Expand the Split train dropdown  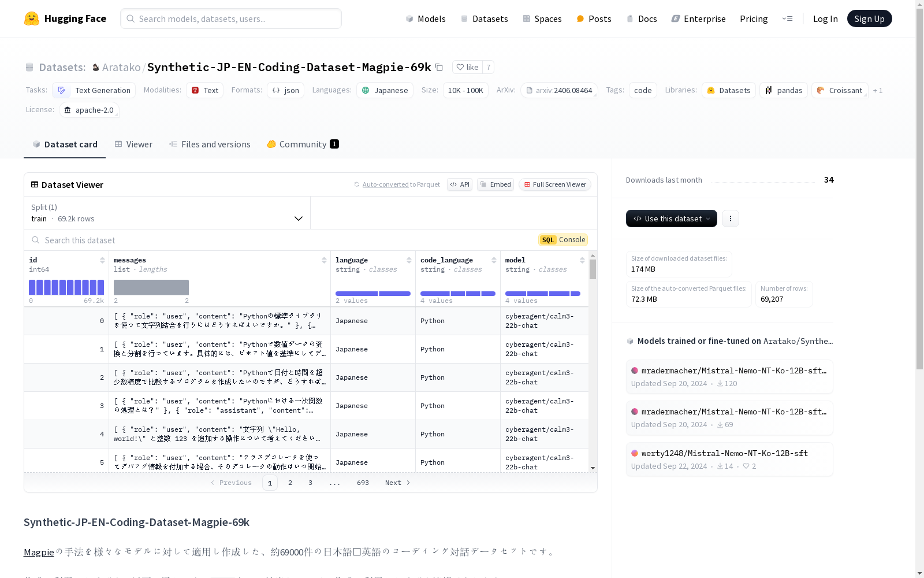coord(167,213)
